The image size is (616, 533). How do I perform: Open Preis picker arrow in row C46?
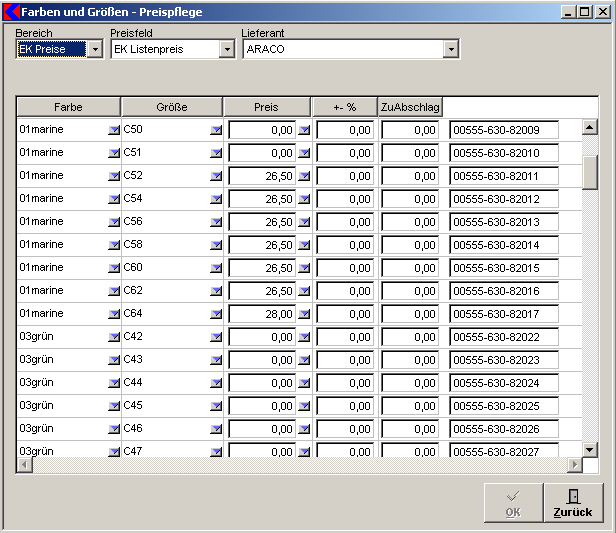(304, 429)
